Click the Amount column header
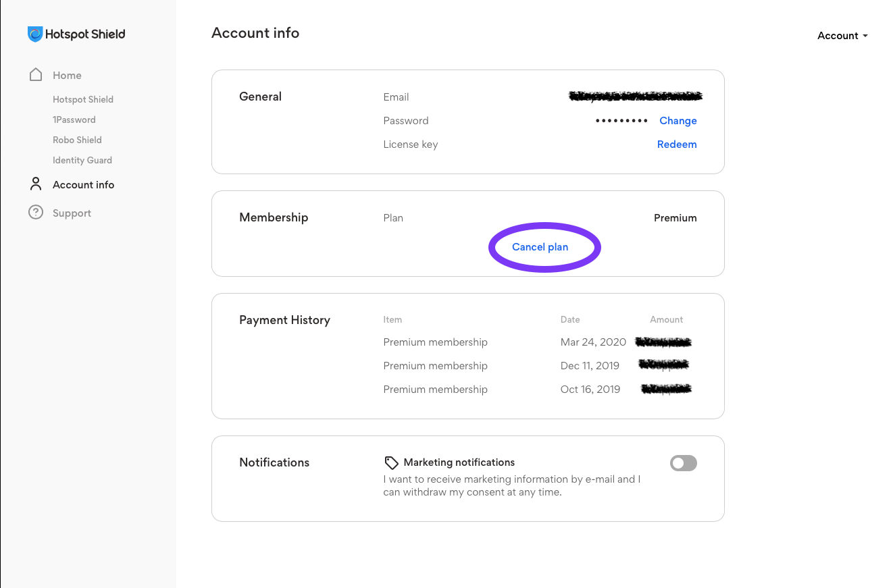The width and height of the screenshot is (893, 588). coord(667,319)
